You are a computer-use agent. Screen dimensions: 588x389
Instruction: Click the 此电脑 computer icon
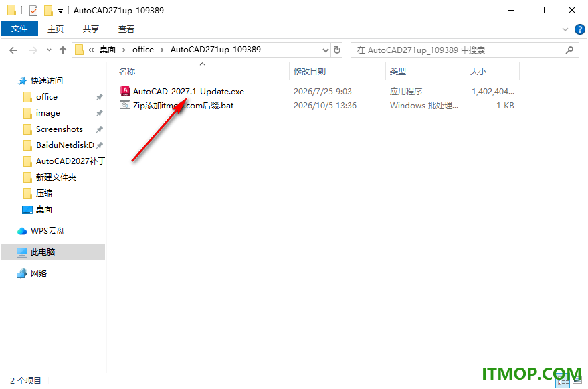tap(22, 252)
